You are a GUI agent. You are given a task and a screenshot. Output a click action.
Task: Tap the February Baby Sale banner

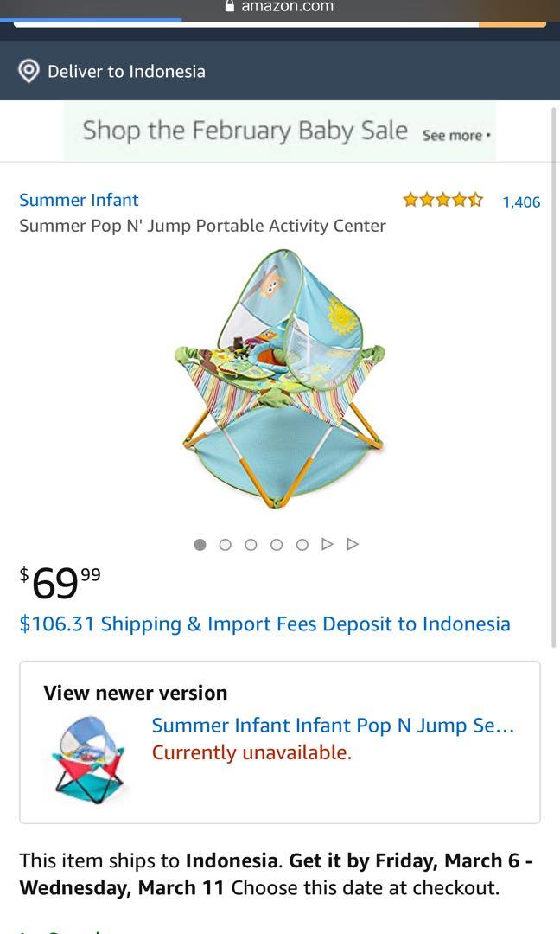point(245,131)
